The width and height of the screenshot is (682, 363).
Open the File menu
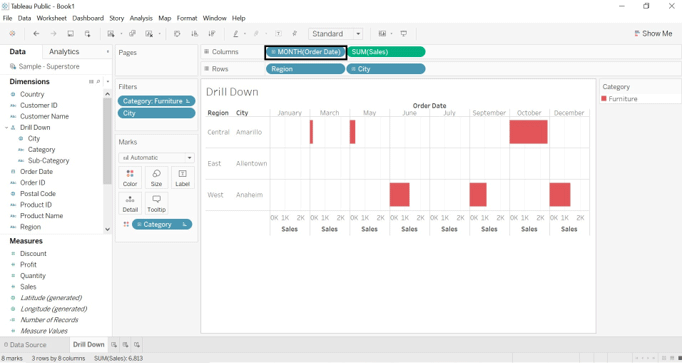[x=7, y=18]
